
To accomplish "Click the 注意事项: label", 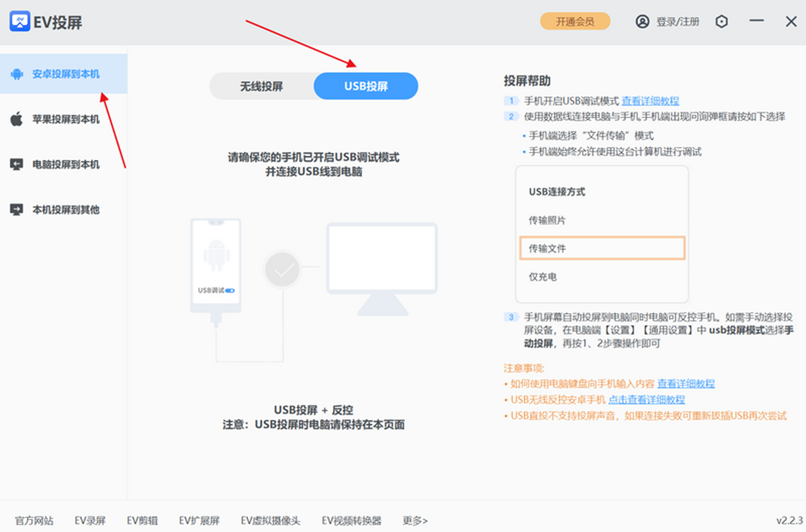I will 525,368.
